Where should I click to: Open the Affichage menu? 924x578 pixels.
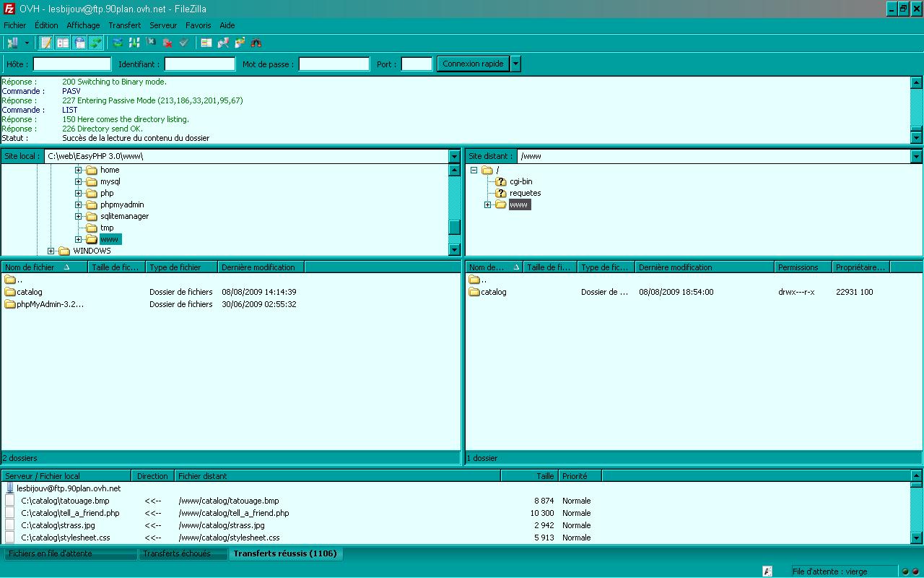pyautogui.click(x=83, y=25)
